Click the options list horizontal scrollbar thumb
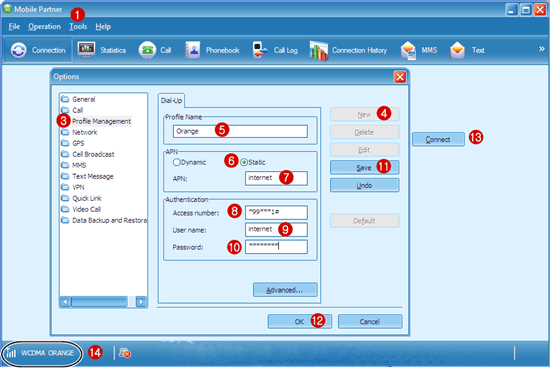Viewport: 550px width, 368px height. [100, 301]
